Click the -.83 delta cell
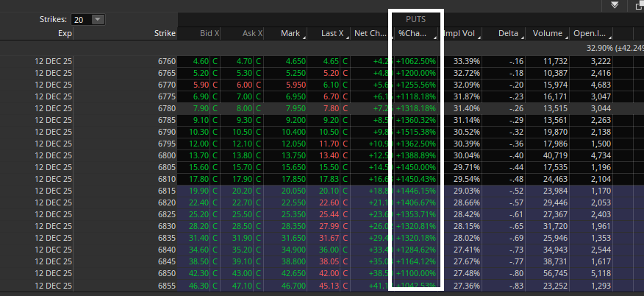This screenshot has height=296, width=644. point(517,285)
